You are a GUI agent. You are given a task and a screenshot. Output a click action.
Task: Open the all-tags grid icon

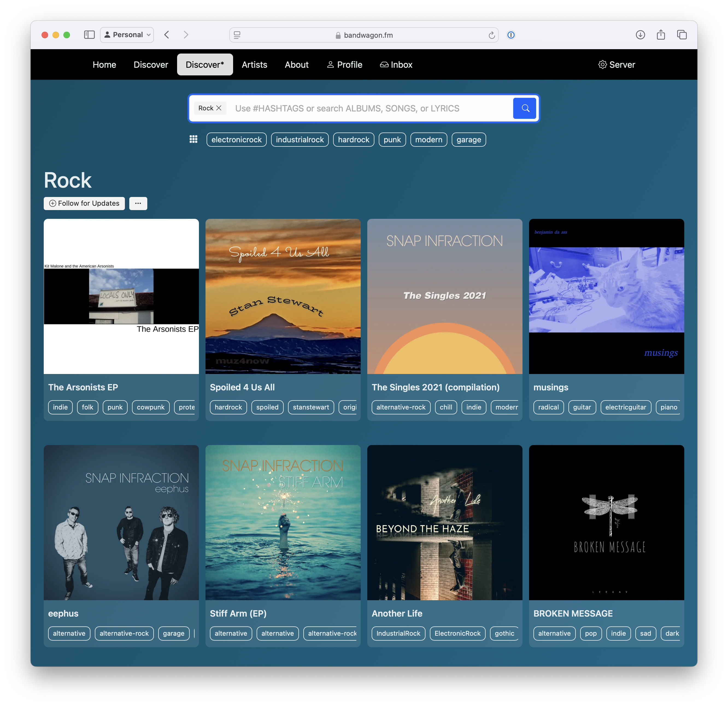tap(193, 139)
